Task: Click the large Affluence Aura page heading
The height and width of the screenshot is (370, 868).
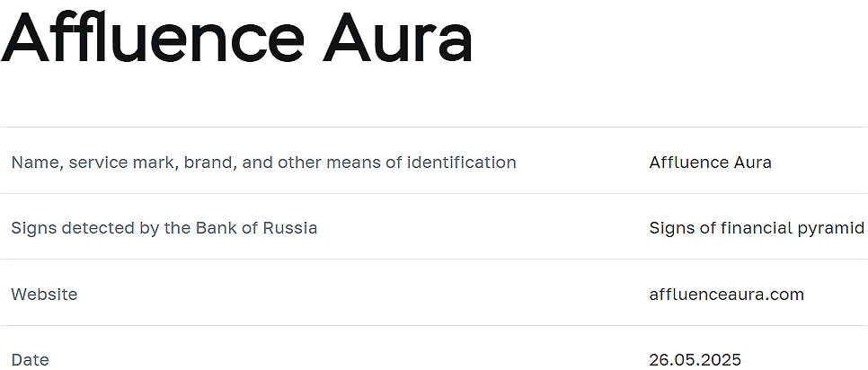Action: [x=236, y=37]
